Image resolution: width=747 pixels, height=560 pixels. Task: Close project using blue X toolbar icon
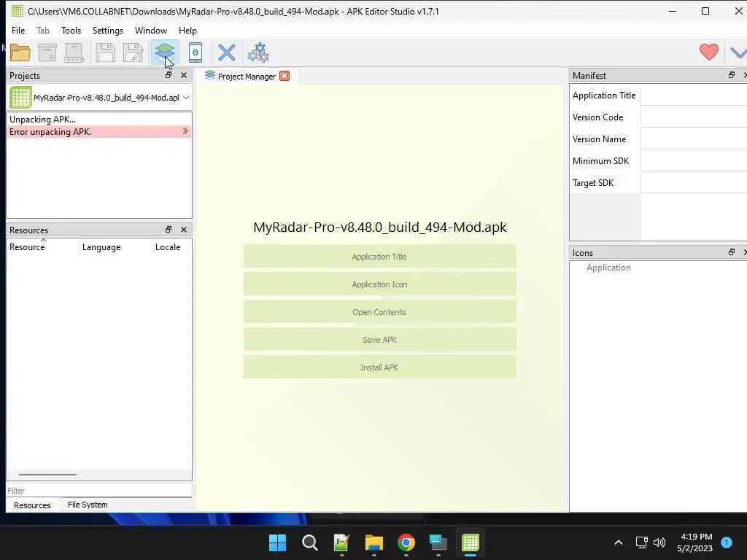click(x=227, y=52)
